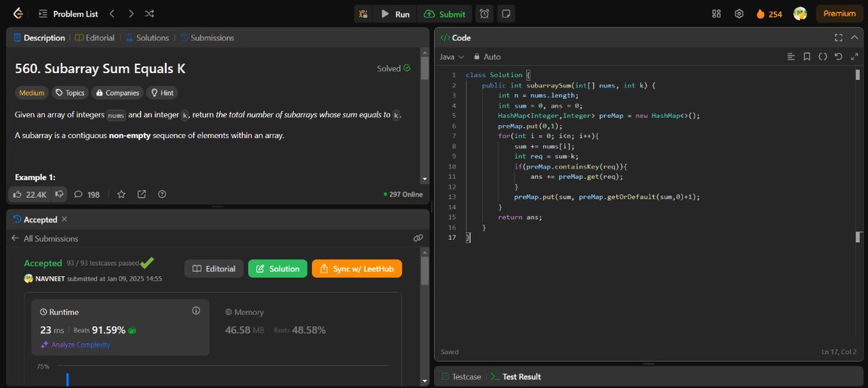868x388 pixels.
Task: Click the debugger icon beside Run
Action: [363, 14]
